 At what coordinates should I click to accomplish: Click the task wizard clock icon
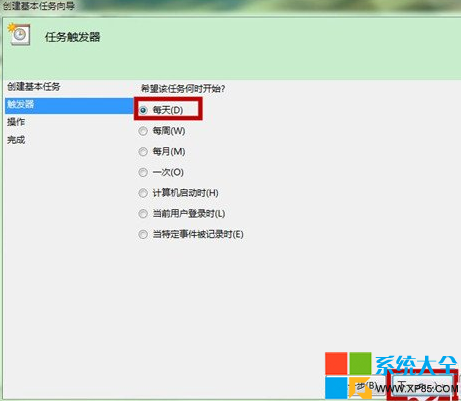[x=19, y=34]
